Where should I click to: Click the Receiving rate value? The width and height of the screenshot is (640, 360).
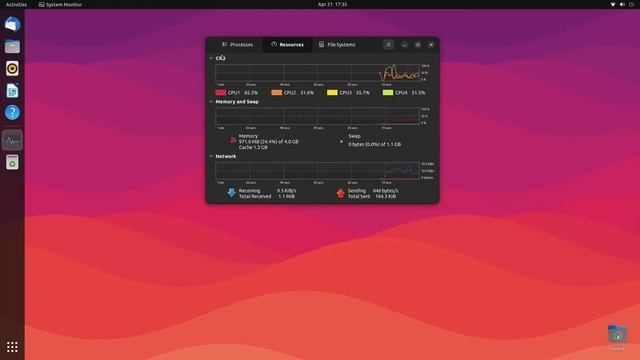(x=287, y=191)
